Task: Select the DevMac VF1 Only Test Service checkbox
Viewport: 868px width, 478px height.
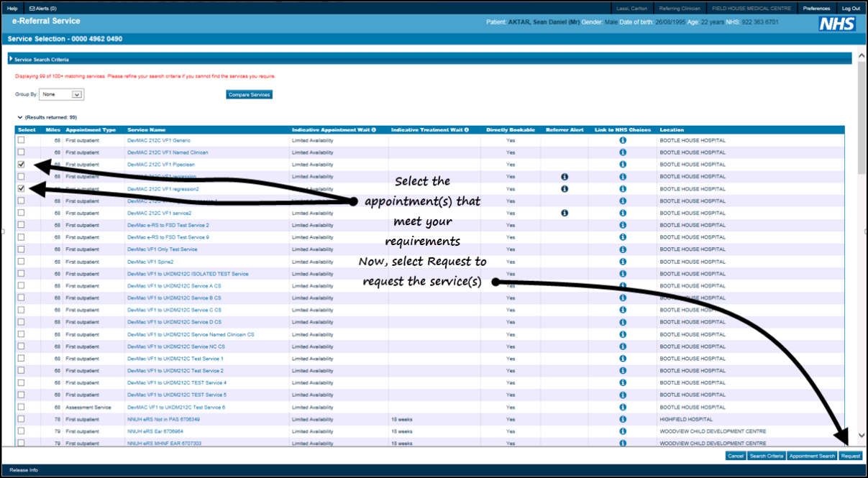Action: pyautogui.click(x=22, y=249)
